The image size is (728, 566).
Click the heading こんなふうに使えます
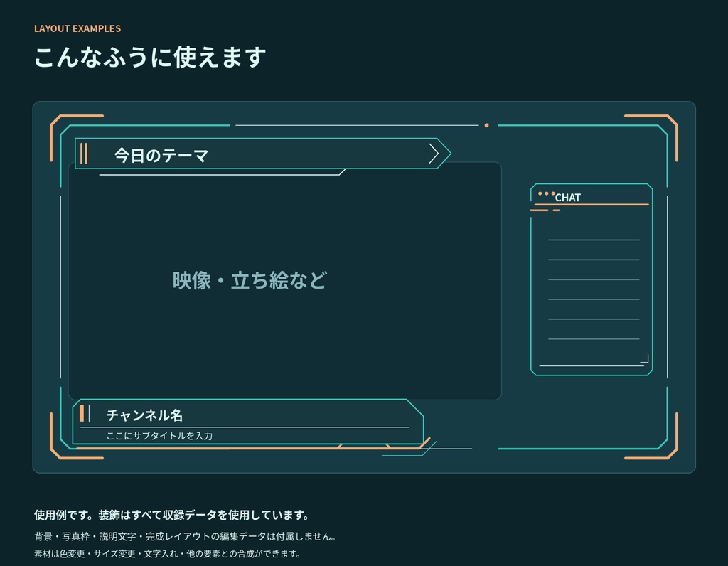pyautogui.click(x=150, y=57)
